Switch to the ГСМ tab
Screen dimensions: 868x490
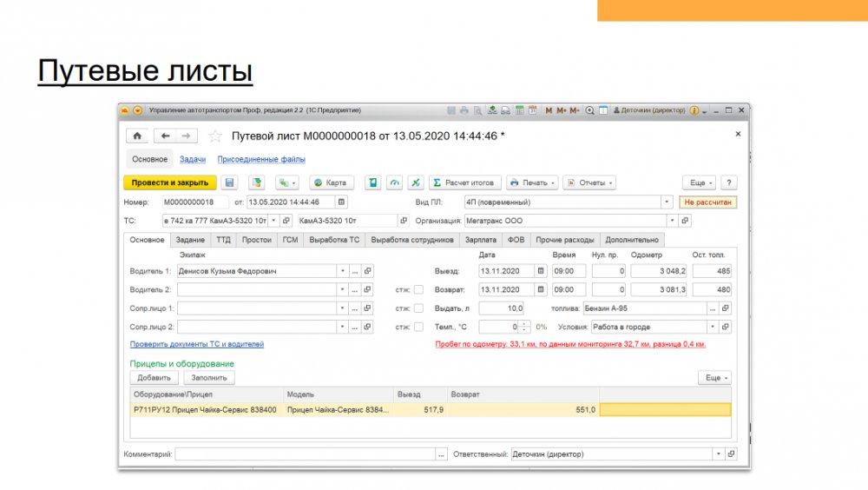pos(290,240)
